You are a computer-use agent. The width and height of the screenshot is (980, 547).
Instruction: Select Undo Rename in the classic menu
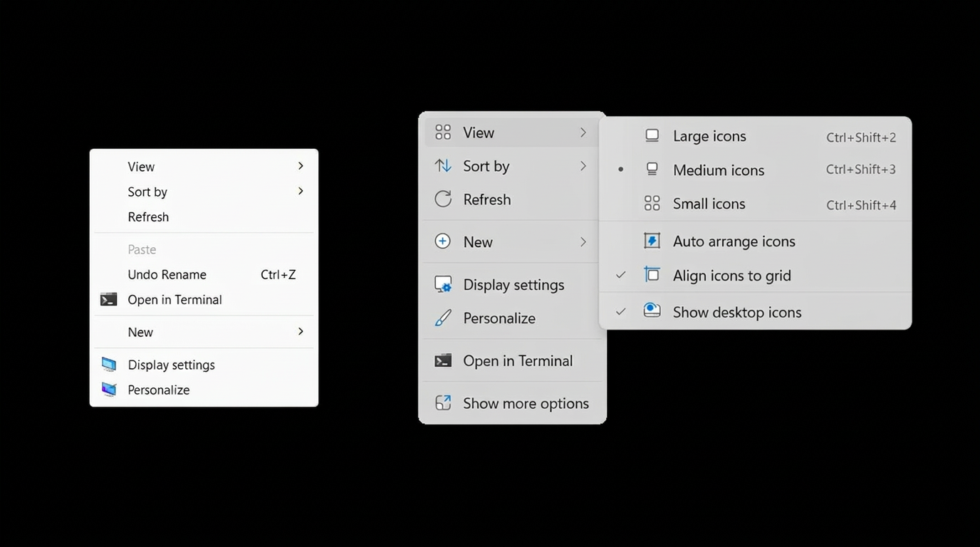pyautogui.click(x=204, y=275)
